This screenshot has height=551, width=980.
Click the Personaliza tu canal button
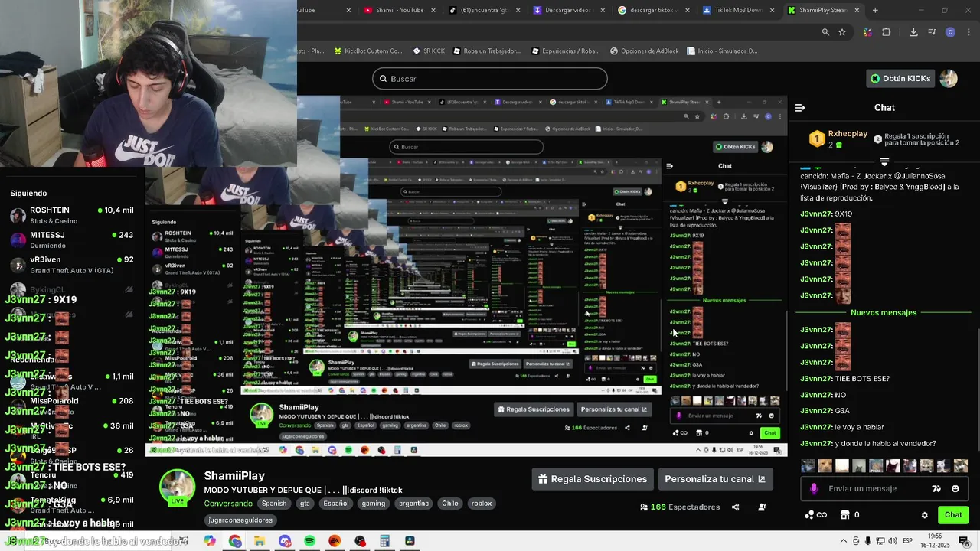coord(715,479)
